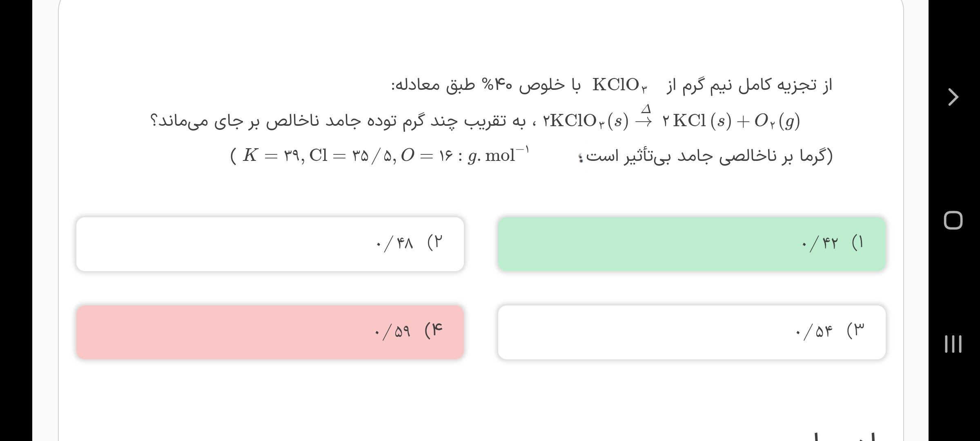
Task: Choose answer option ۲ with value ۰/۴۸
Action: [270, 244]
